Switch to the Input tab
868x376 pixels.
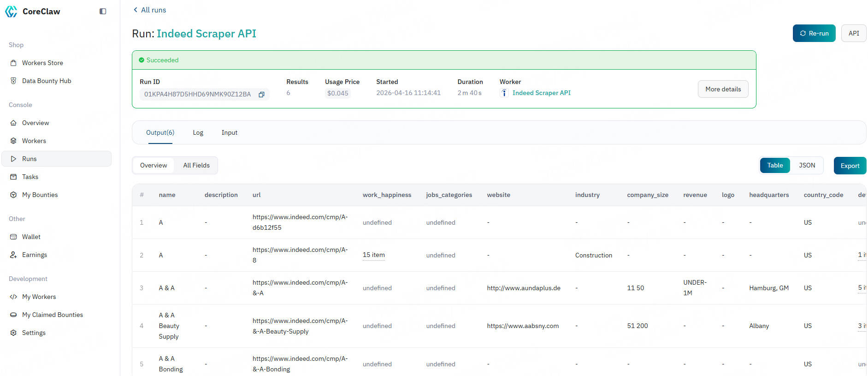(229, 133)
